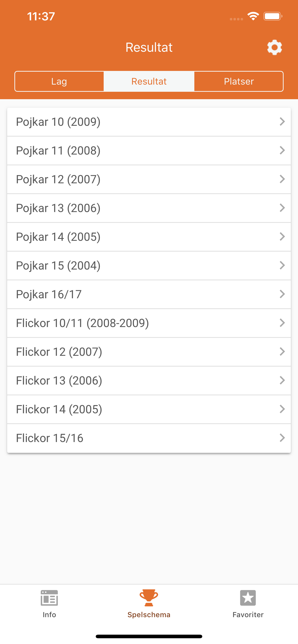Viewport: 298px width, 644px height.
Task: View Flickor 14 (2005) category
Action: pyautogui.click(x=149, y=409)
